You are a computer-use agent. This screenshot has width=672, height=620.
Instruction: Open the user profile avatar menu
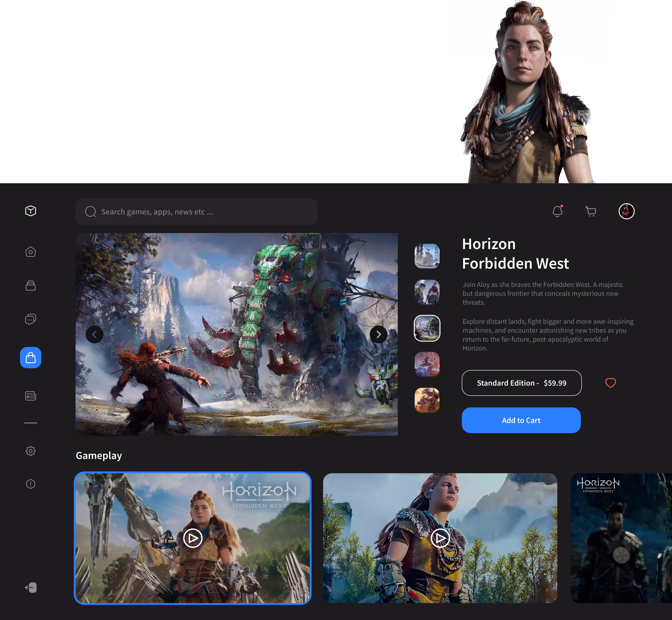pos(626,211)
